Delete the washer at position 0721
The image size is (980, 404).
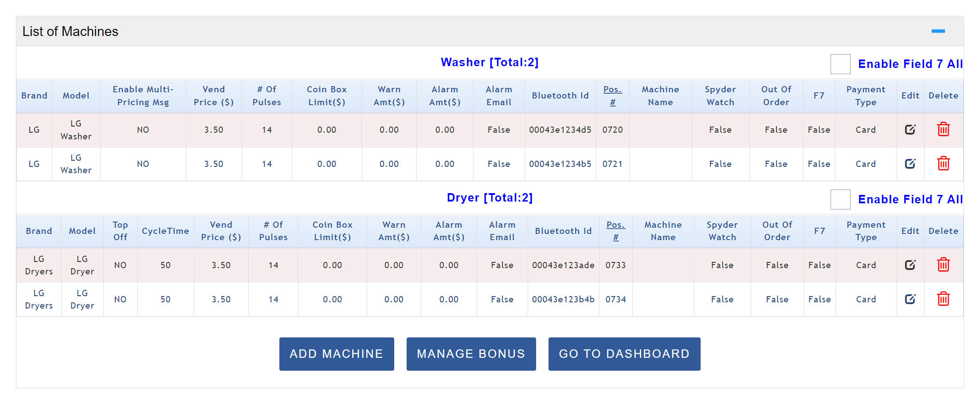[943, 164]
